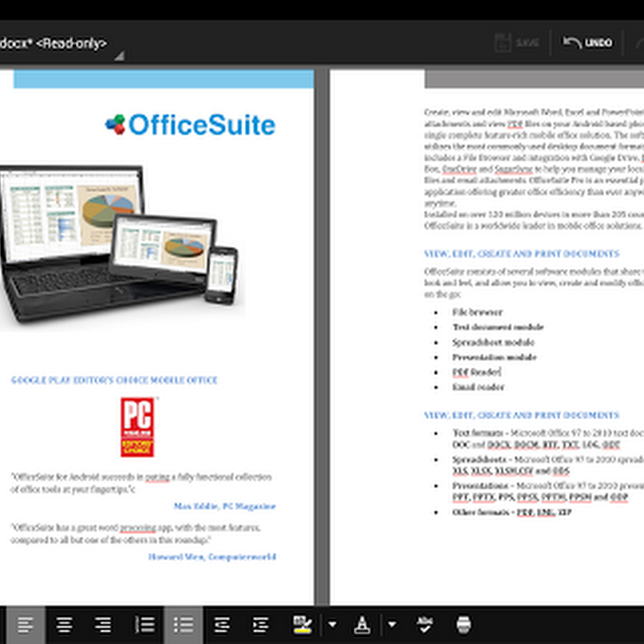The height and width of the screenshot is (644, 644).
Task: Run the spell check tool
Action: [424, 625]
